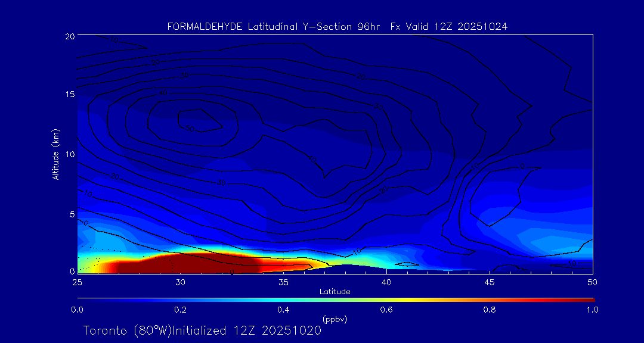Select the latitude 30 tick label

[180, 281]
